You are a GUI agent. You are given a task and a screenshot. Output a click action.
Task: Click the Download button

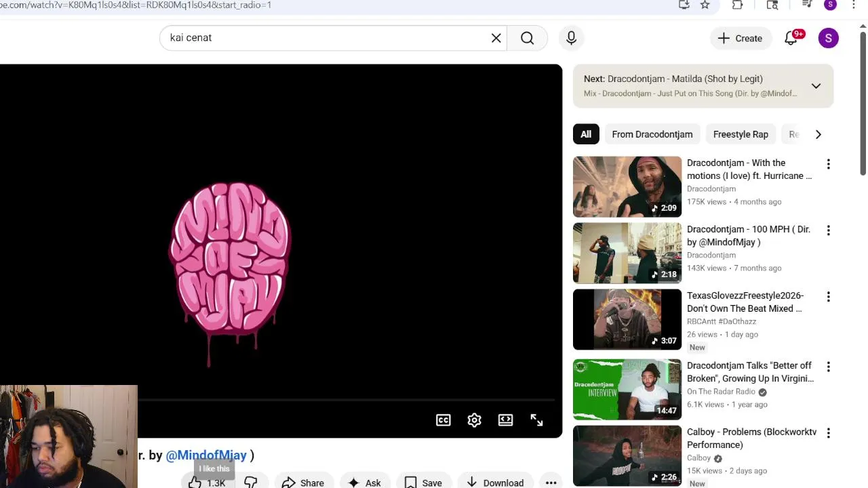[495, 483]
